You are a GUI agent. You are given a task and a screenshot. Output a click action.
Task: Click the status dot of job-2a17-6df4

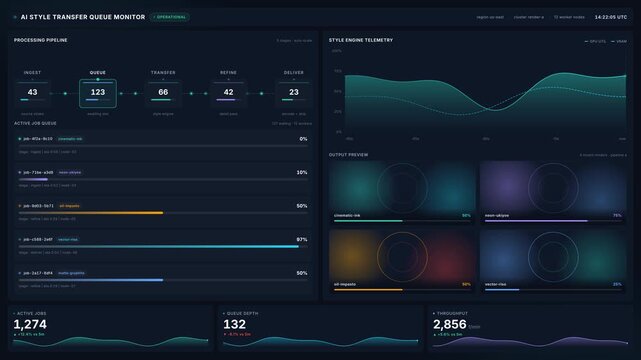[20, 273]
